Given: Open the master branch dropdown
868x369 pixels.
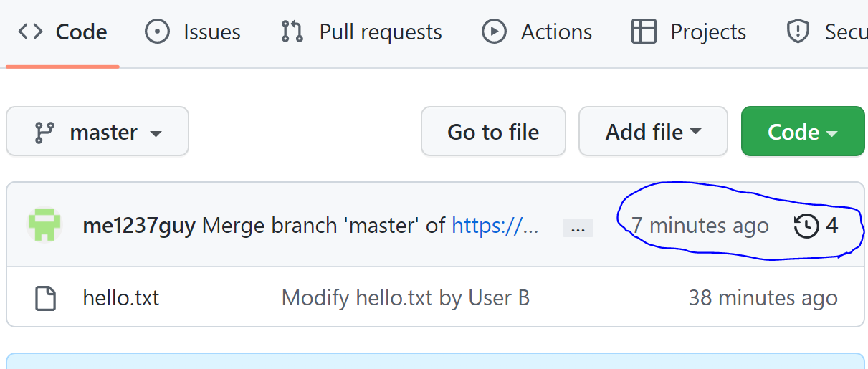Looking at the screenshot, I should pyautogui.click(x=97, y=131).
